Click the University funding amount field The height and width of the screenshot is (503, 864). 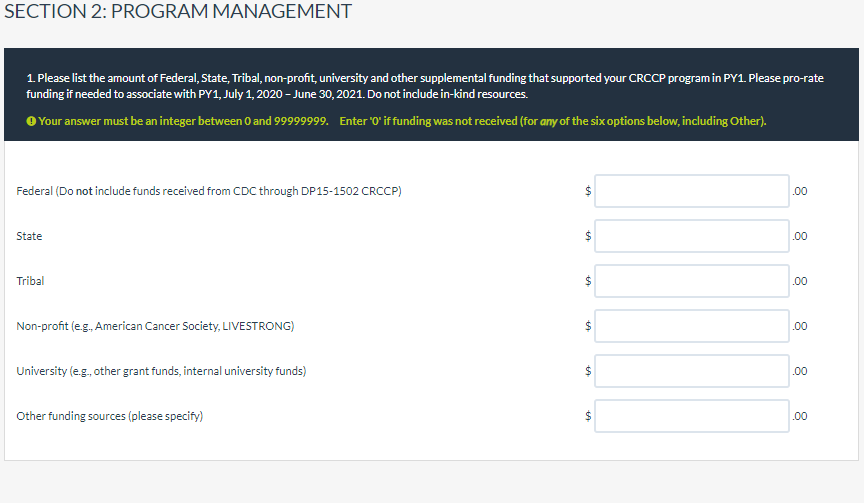tap(691, 371)
